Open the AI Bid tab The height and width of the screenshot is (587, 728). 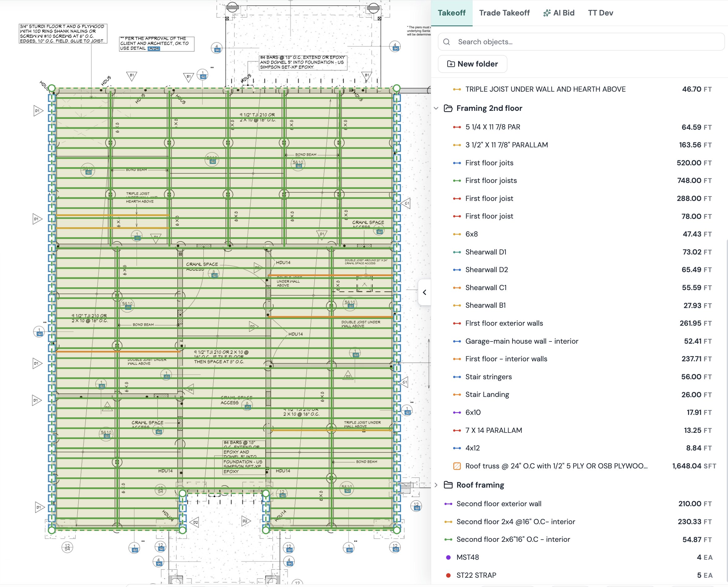coord(559,13)
